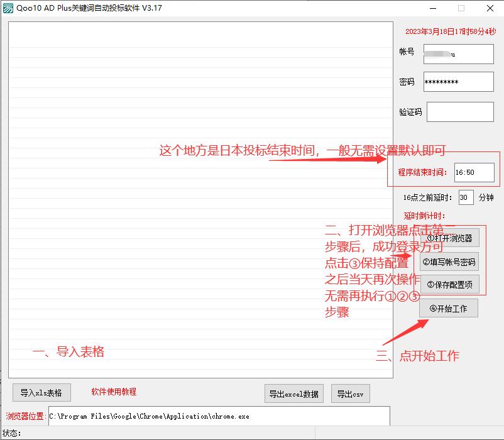
Task: Focus the 密码 password field
Action: pyautogui.click(x=458, y=82)
